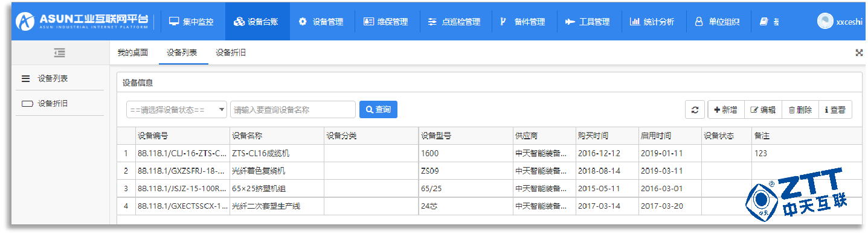Switch to the 我的桌面 tab

(x=133, y=53)
